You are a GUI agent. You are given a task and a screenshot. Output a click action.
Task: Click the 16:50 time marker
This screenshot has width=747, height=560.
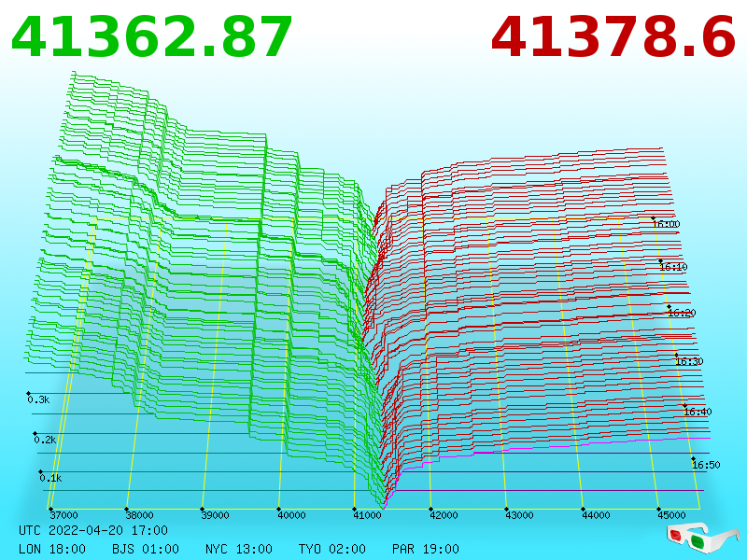coord(706,465)
